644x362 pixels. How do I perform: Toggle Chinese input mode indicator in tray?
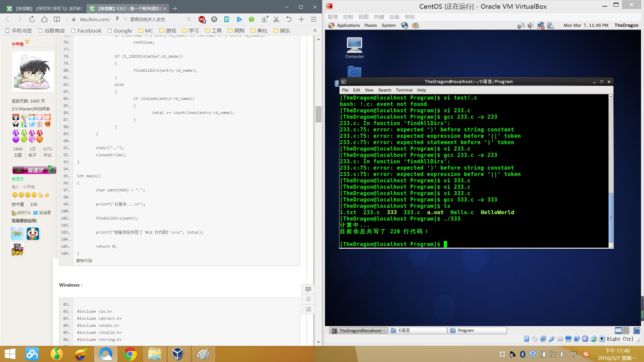pyautogui.click(x=574, y=354)
